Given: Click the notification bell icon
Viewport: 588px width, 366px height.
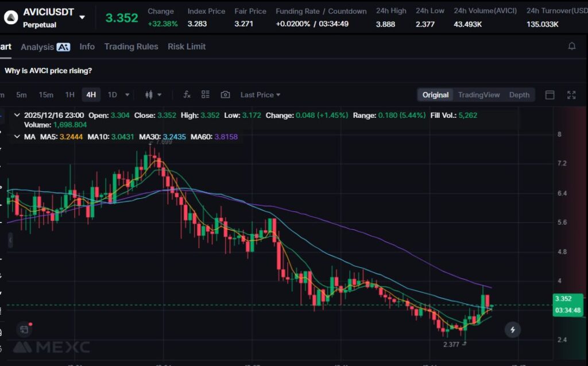Looking at the screenshot, I should (571, 47).
